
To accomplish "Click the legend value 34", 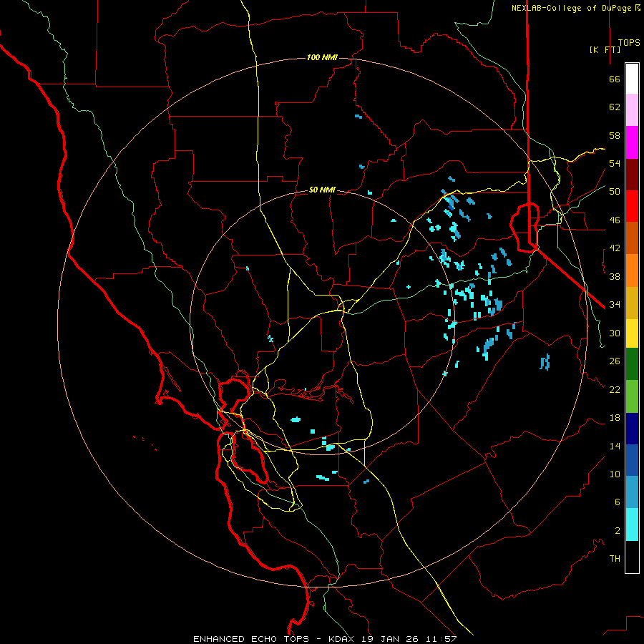I will 615,305.
